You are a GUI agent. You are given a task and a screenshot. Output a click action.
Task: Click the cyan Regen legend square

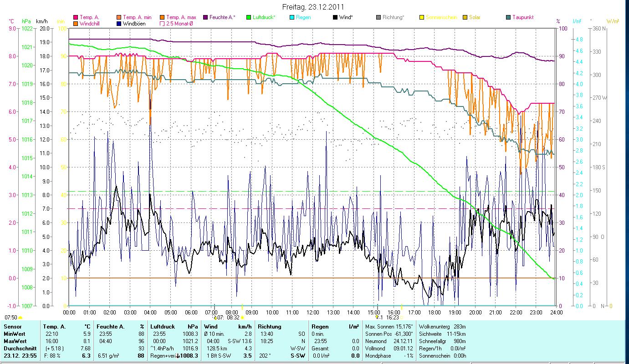(x=292, y=18)
